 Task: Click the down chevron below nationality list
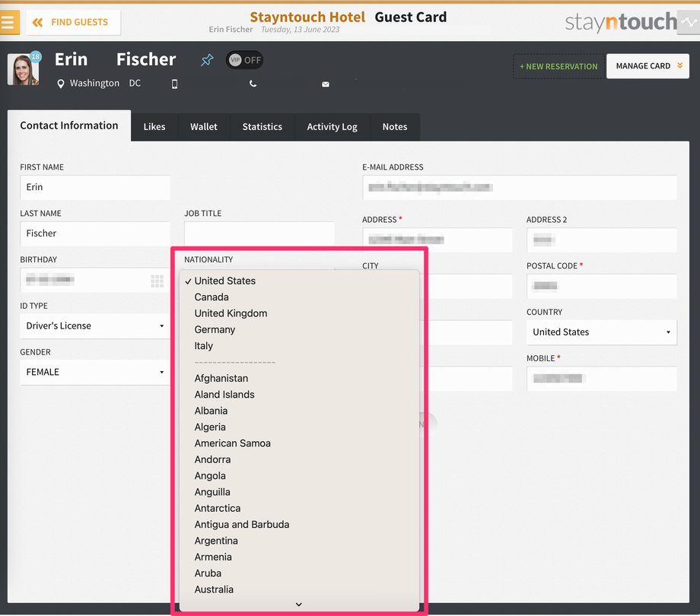(x=299, y=605)
